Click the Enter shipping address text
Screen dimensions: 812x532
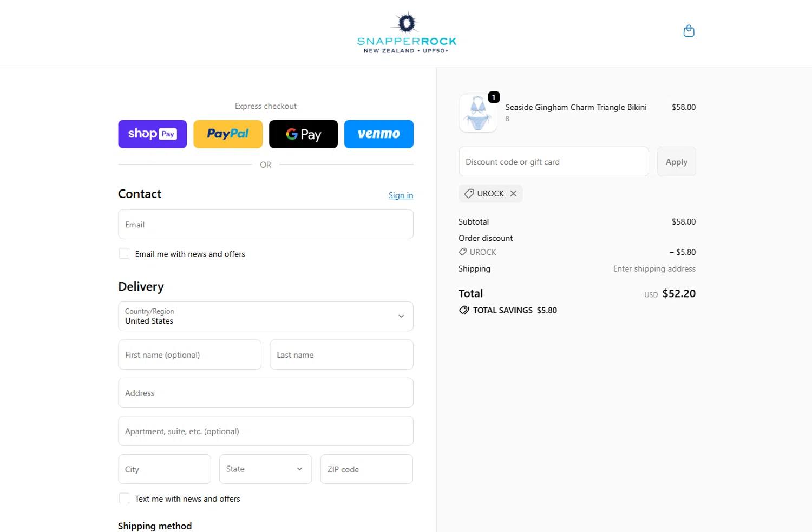[654, 268]
